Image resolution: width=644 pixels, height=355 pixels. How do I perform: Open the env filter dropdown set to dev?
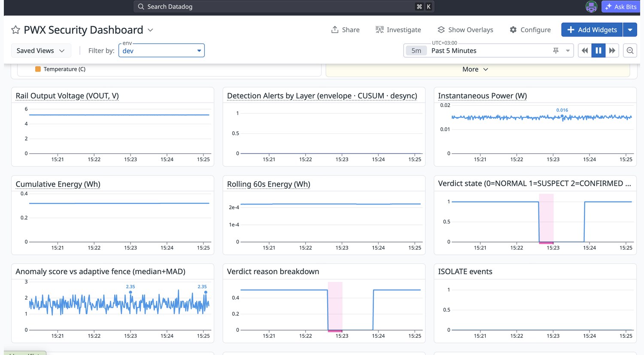(161, 51)
